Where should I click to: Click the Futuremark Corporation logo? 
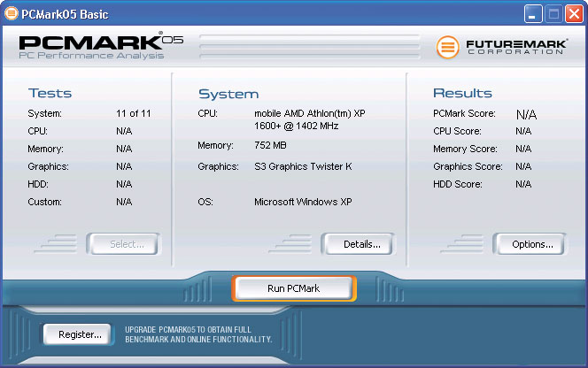[502, 47]
